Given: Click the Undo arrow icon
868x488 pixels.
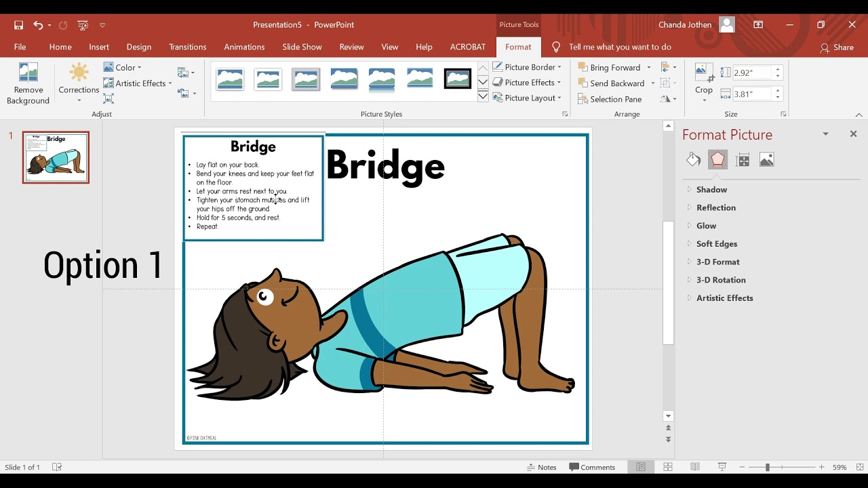Looking at the screenshot, I should (x=38, y=25).
